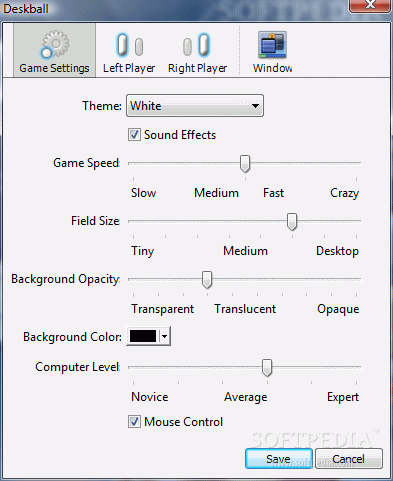This screenshot has height=481, width=393.
Task: Click the Desktop label under Field Size
Action: [338, 251]
